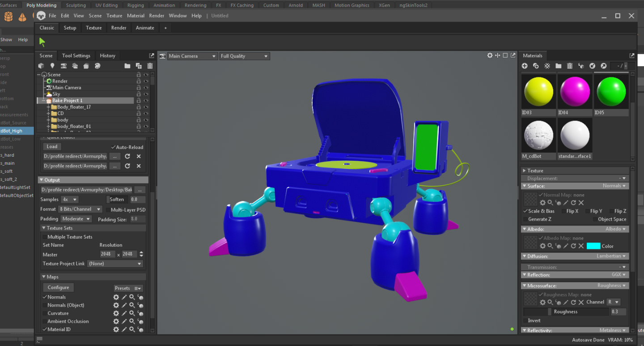Enable Multi-Layer PSD option
Image resolution: width=644 pixels, height=346 pixels.
107,209
